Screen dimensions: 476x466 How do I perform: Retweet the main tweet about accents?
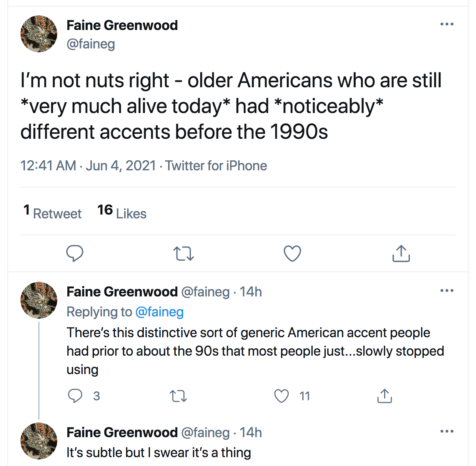(183, 254)
